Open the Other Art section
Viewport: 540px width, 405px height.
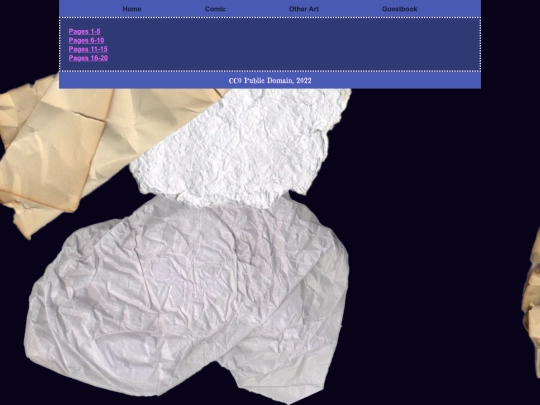303,9
